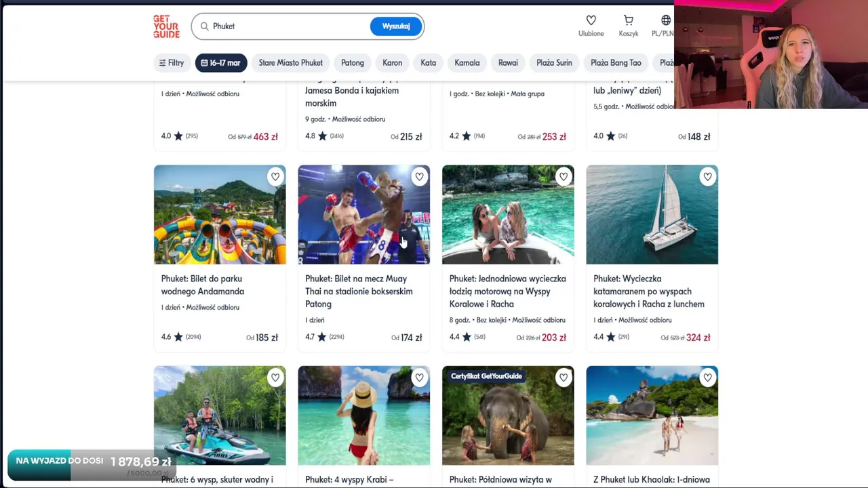Favorite the elephant visit card

[564, 378]
